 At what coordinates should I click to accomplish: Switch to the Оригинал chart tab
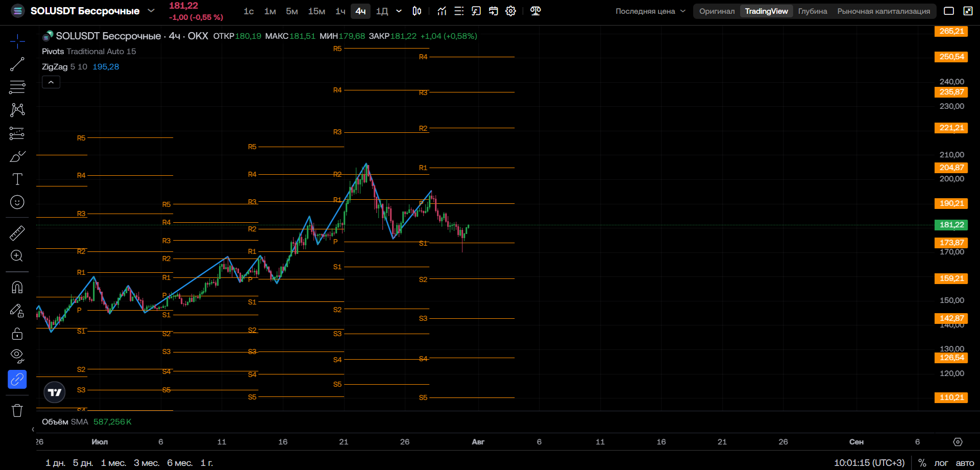coord(717,11)
